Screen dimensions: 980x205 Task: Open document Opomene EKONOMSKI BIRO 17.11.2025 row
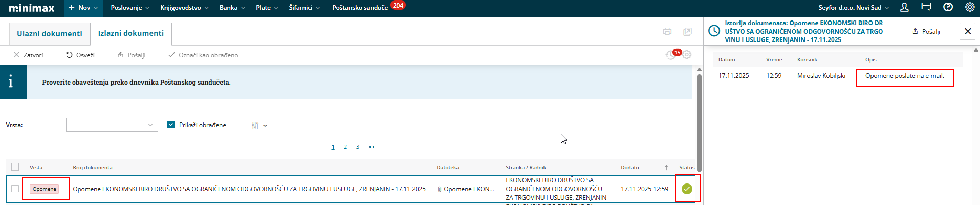point(249,189)
